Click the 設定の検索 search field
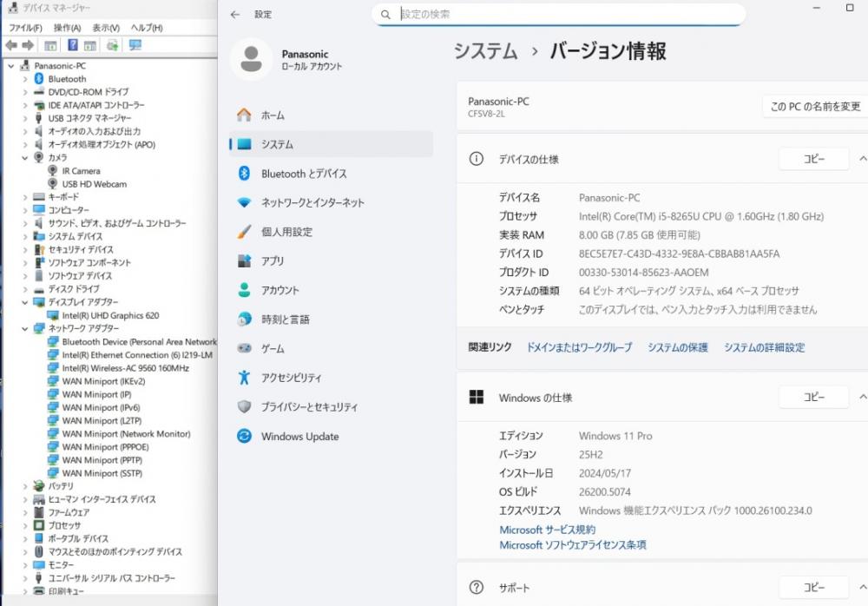This screenshot has width=868, height=606. tap(558, 15)
